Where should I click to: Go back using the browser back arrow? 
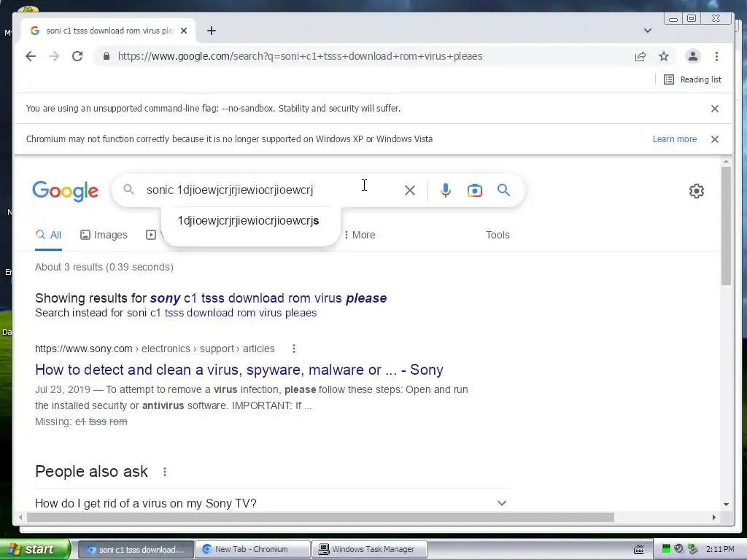coord(31,56)
